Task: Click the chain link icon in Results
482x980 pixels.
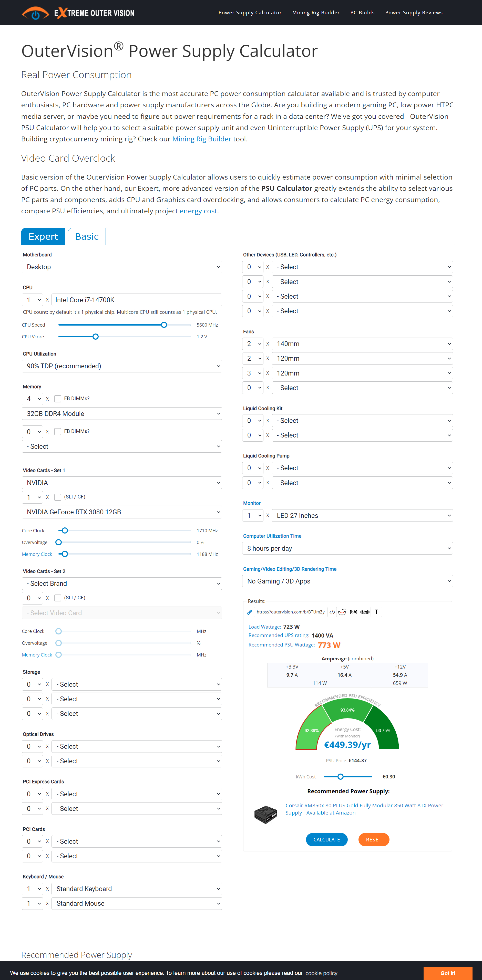Action: [250, 612]
